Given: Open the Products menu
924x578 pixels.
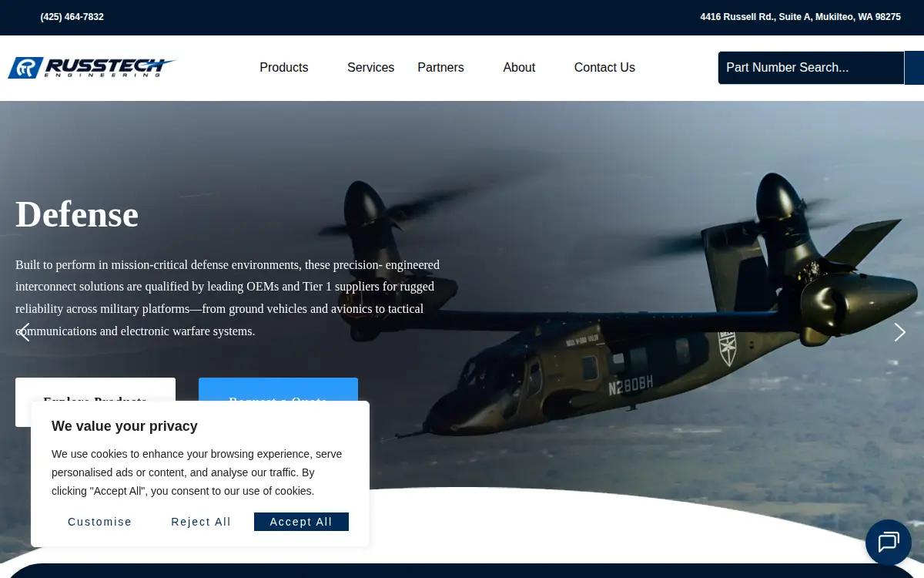Looking at the screenshot, I should click(284, 68).
